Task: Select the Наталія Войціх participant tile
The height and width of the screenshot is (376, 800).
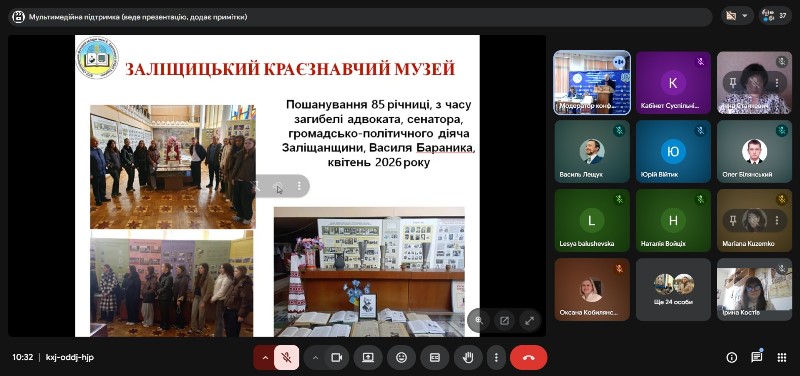Action: point(673,220)
